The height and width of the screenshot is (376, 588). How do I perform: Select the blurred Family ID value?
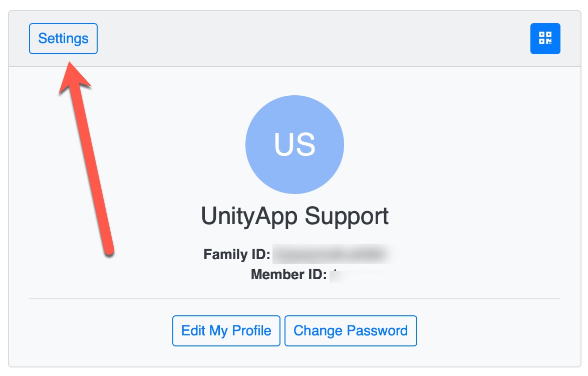[332, 254]
